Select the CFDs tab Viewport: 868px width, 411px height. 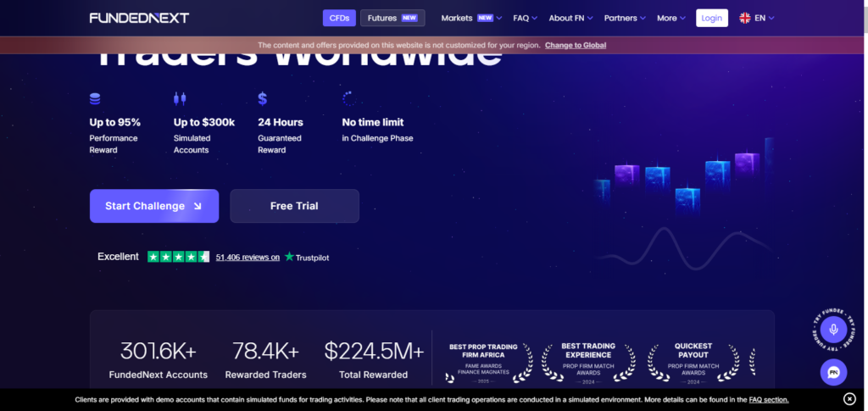pos(339,18)
